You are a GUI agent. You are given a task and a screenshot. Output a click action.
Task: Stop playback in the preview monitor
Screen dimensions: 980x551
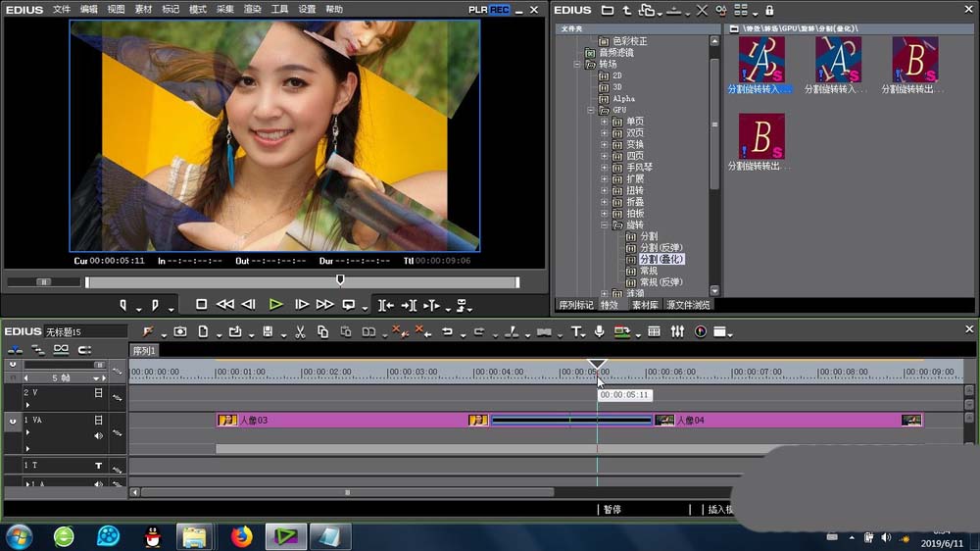201,305
